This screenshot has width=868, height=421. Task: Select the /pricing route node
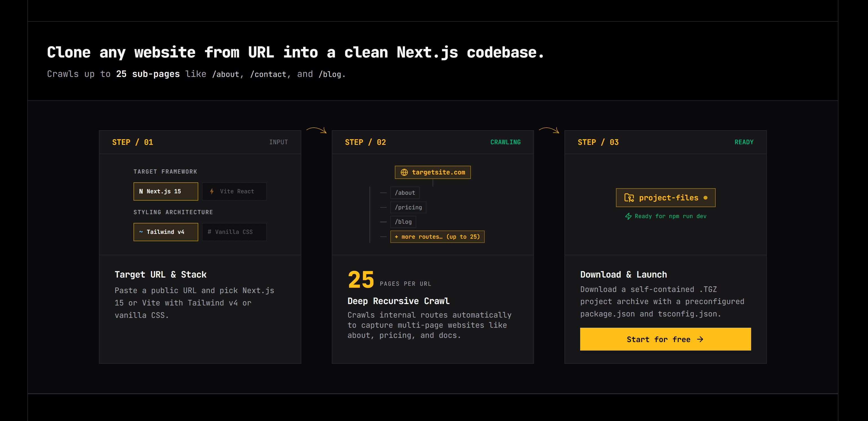pyautogui.click(x=408, y=207)
